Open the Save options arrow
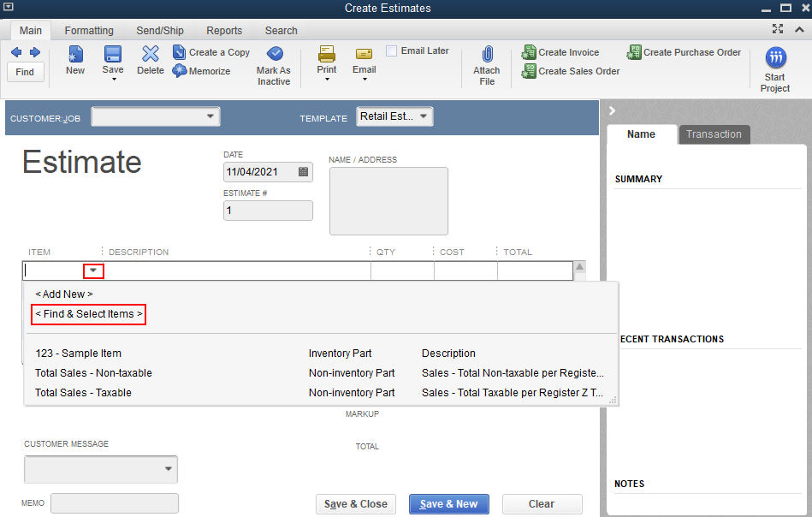The image size is (812, 517). [114, 80]
